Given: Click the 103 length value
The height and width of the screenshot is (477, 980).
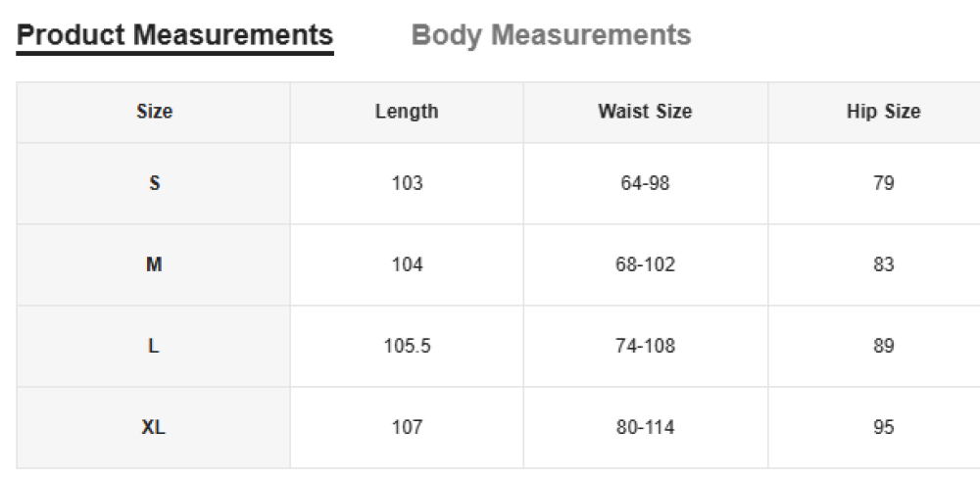Looking at the screenshot, I should pos(407,183).
